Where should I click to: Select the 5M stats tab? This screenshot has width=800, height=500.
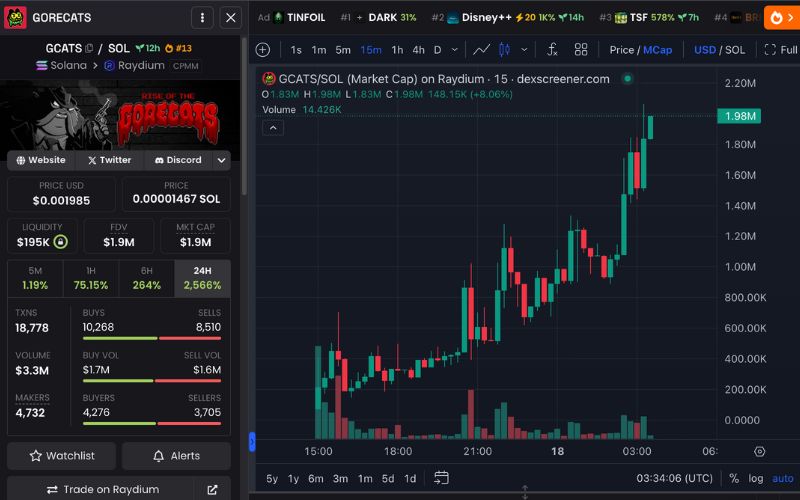[35, 279]
